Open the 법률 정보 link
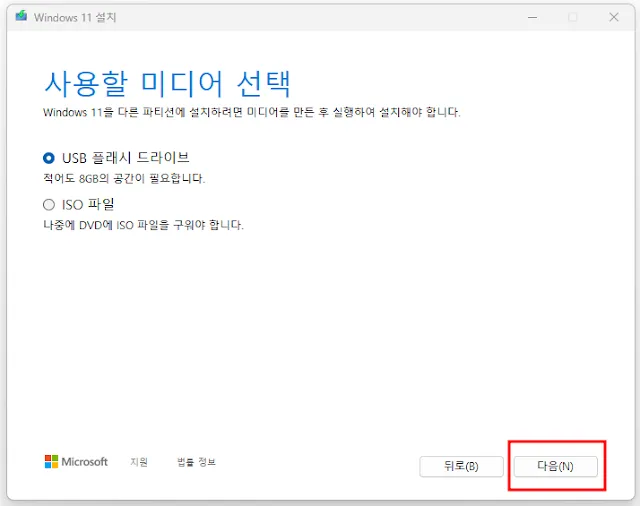The width and height of the screenshot is (640, 506). pyautogui.click(x=196, y=462)
